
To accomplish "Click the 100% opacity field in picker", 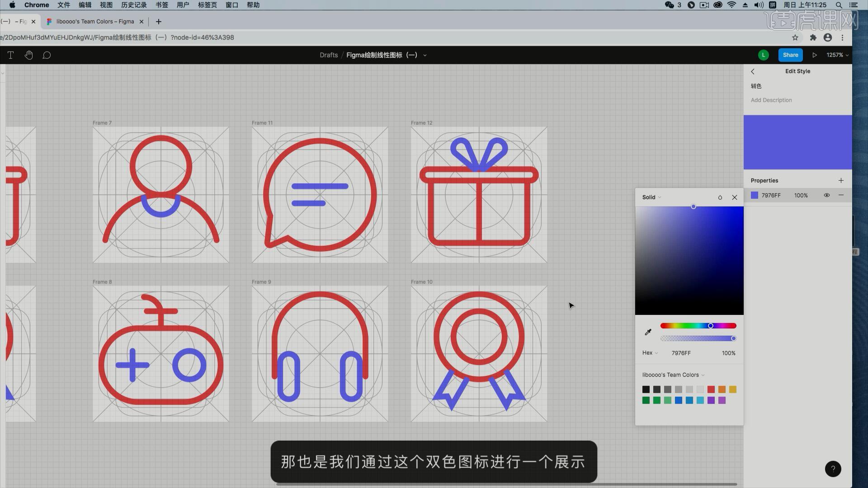I will pyautogui.click(x=728, y=353).
